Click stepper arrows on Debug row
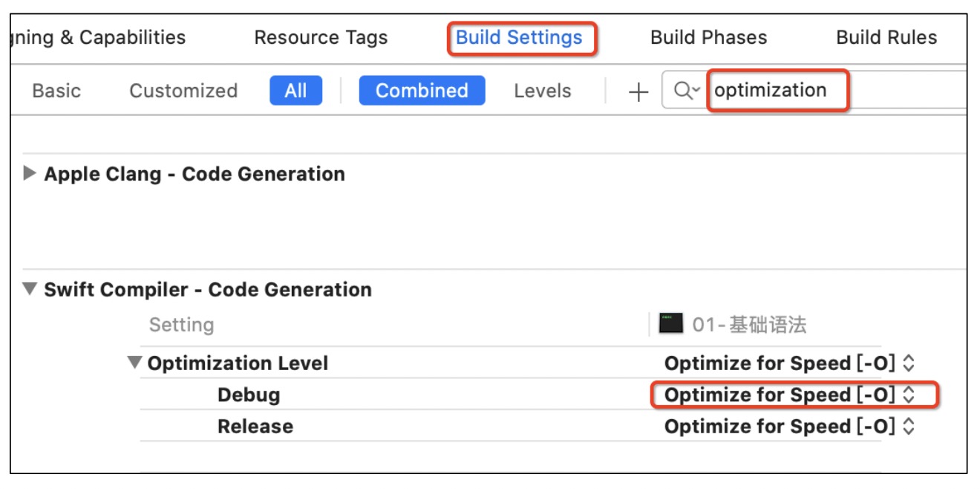 pyautogui.click(x=909, y=395)
